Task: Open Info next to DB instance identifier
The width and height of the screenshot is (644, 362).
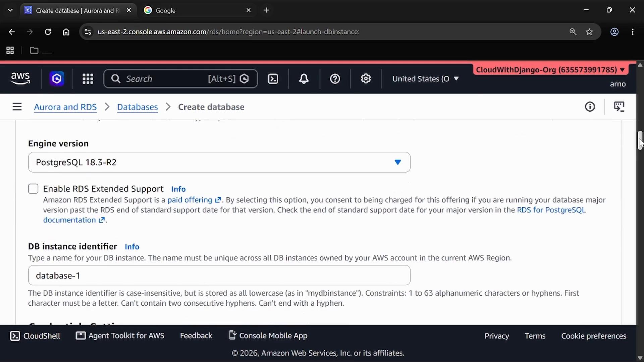Action: (x=132, y=247)
